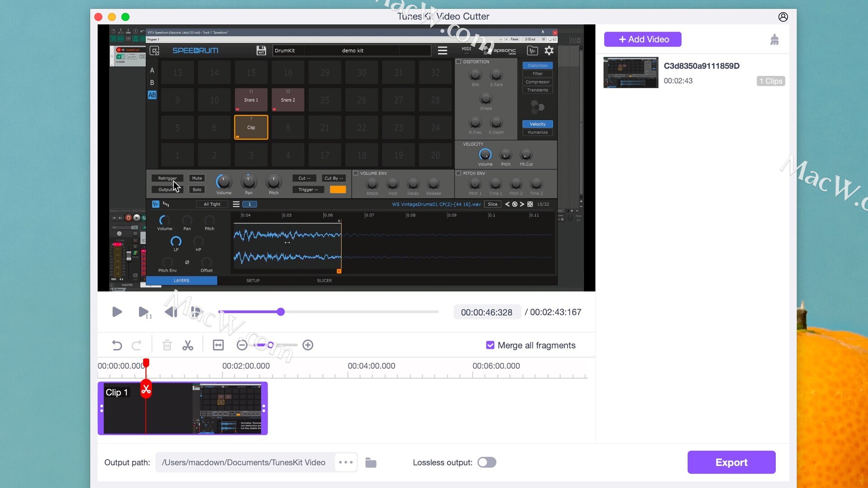This screenshot has height=488, width=868.
Task: Click the 1 Clips badge
Action: (x=771, y=81)
